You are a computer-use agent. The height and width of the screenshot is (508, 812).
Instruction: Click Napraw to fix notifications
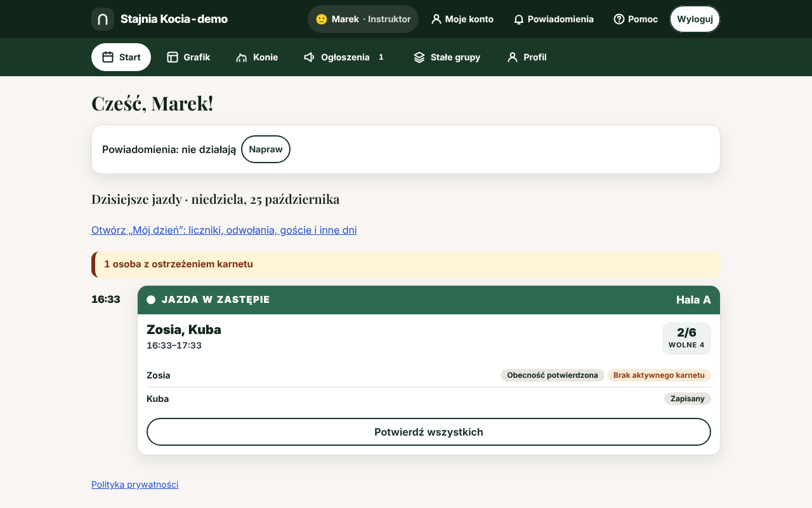tap(266, 149)
